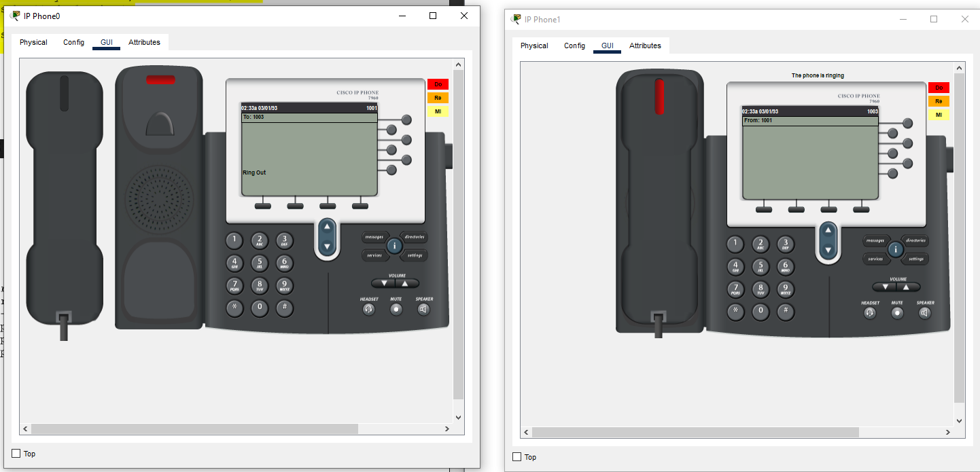Click horizontal scrollbar right arrow in IP Phone1
Screen dimensions: 980x472
948,432
